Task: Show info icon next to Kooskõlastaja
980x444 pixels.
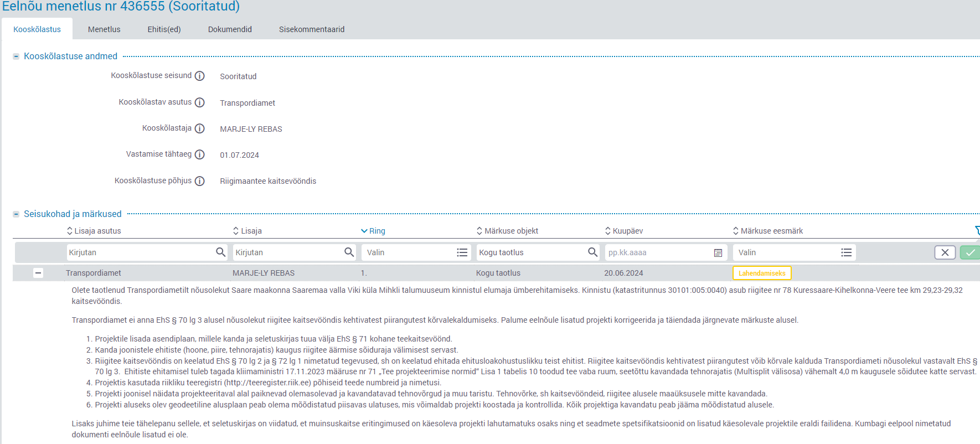Action: pyautogui.click(x=200, y=128)
